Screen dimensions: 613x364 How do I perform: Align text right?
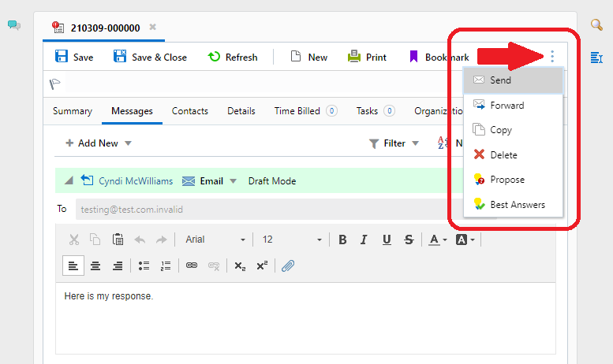point(118,266)
